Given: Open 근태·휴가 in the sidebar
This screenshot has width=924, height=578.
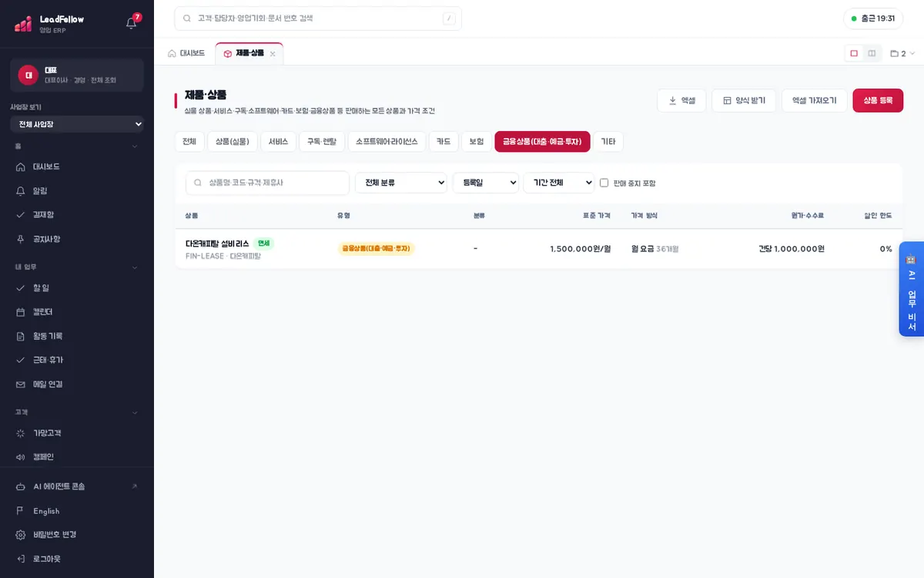Looking at the screenshot, I should point(77,360).
